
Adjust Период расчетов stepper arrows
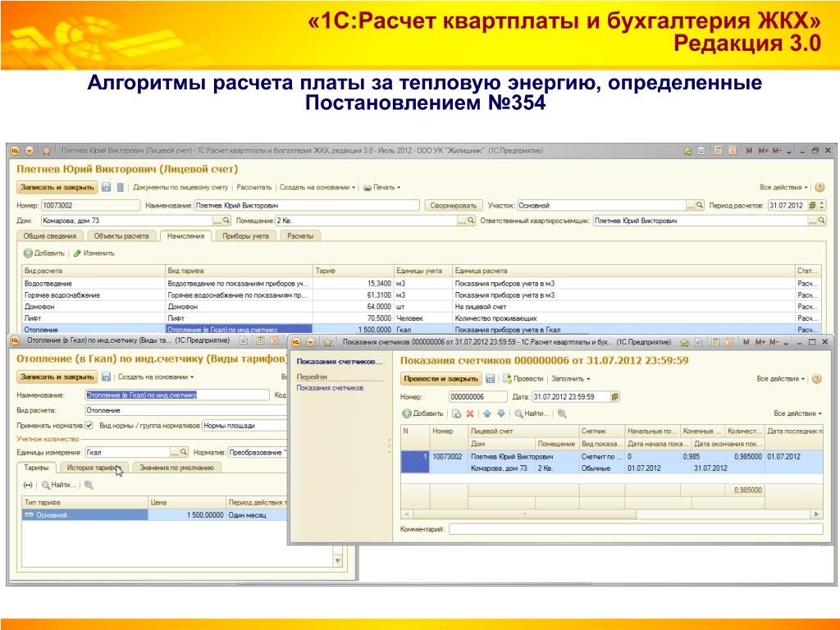[x=822, y=205]
